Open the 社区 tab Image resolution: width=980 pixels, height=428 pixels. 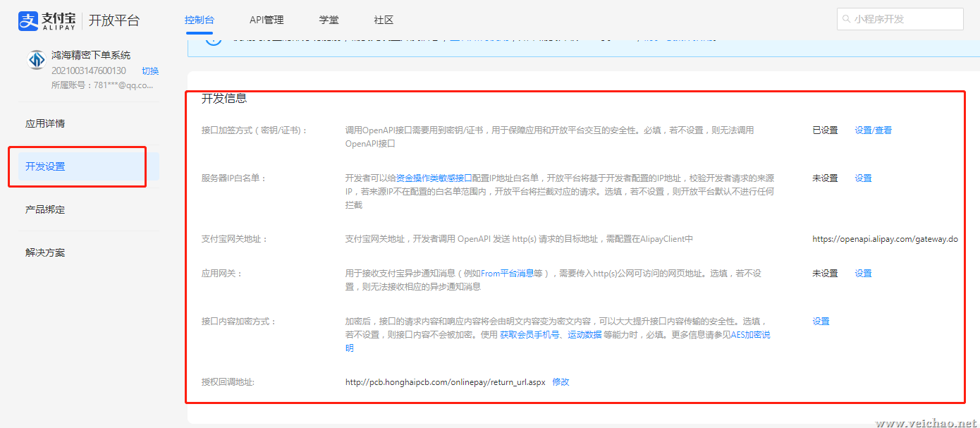[384, 20]
